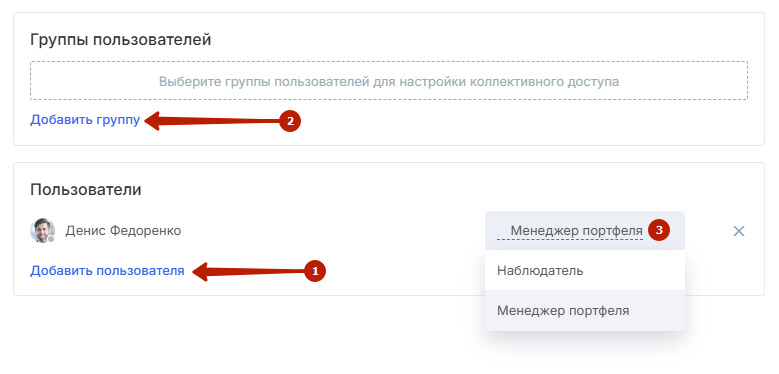The width and height of the screenshot is (779, 374).
Task: Click the Добавить группу link
Action: [x=85, y=120]
